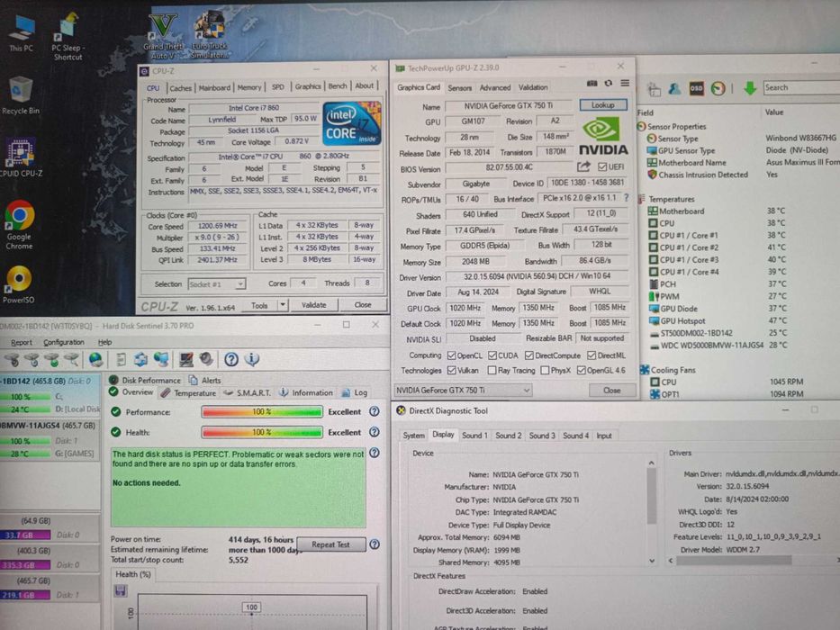This screenshot has height=630, width=840.
Task: Click the user icon in sensor toolbar
Action: tap(674, 89)
